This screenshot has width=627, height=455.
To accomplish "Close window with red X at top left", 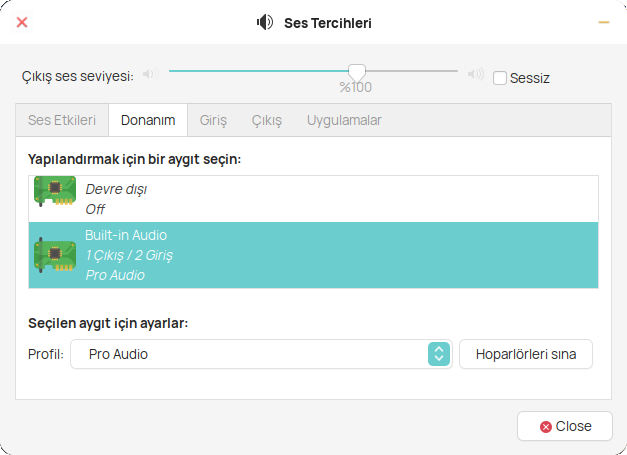I will point(22,22).
